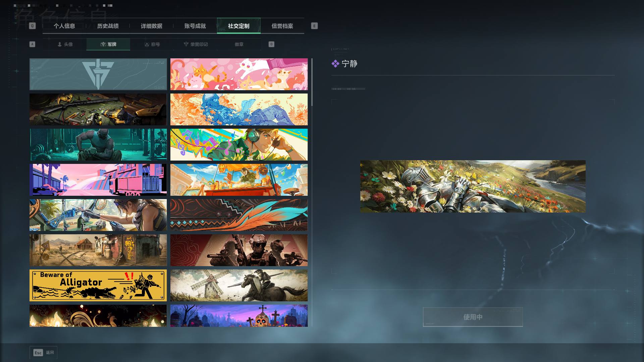Pick the sugar skull graveyard dog tag
This screenshot has height=362, width=644.
[239, 316]
